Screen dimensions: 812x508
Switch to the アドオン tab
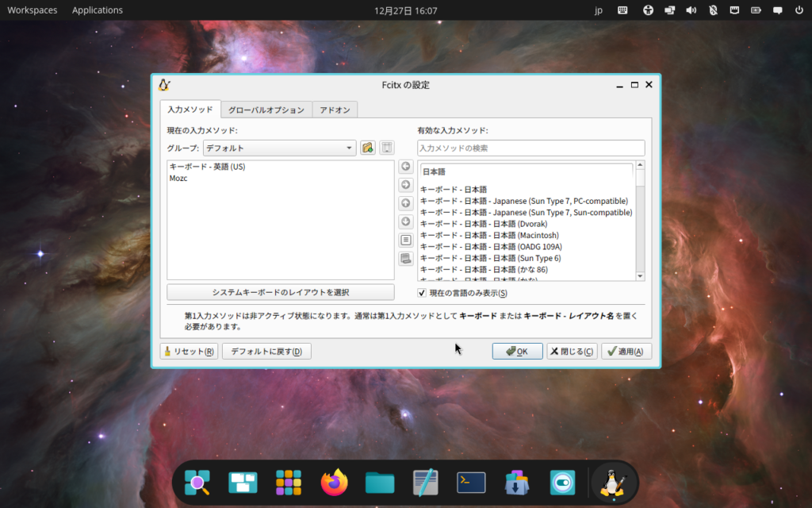click(x=335, y=110)
